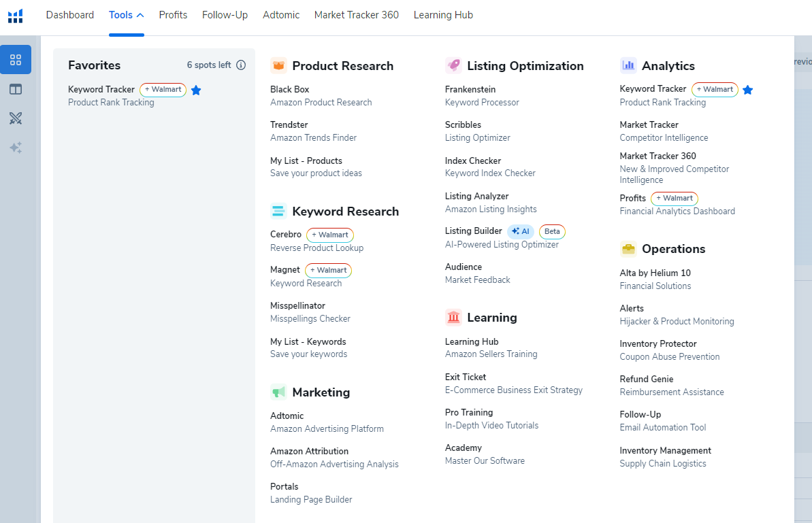
Task: Click the Favorites spots left info icon
Action: (x=241, y=65)
